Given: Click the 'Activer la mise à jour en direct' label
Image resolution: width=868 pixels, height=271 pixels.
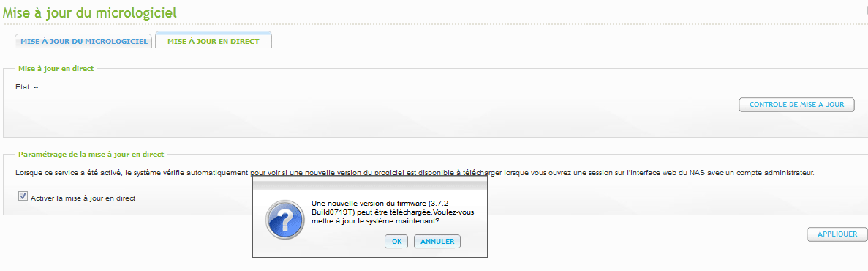Looking at the screenshot, I should [83, 197].
